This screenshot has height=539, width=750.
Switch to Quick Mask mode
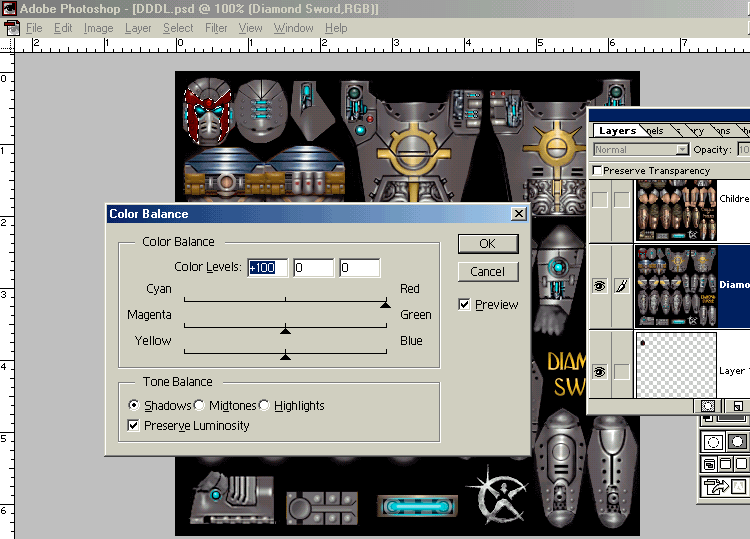pyautogui.click(x=737, y=441)
